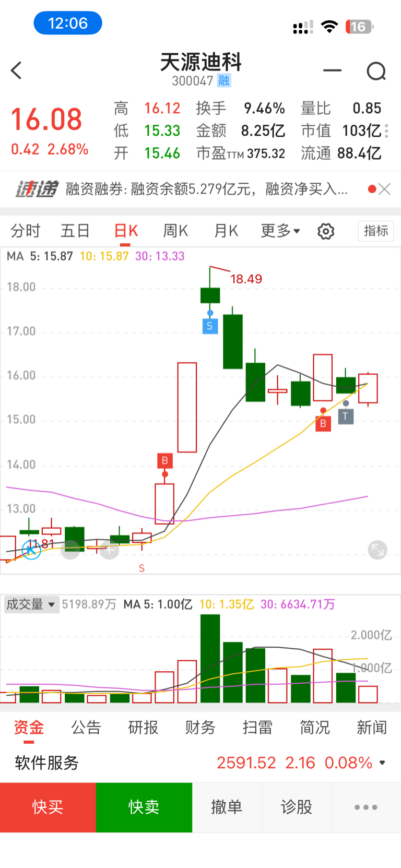Open the 财务 tab
The height and width of the screenshot is (868, 401).
(200, 727)
